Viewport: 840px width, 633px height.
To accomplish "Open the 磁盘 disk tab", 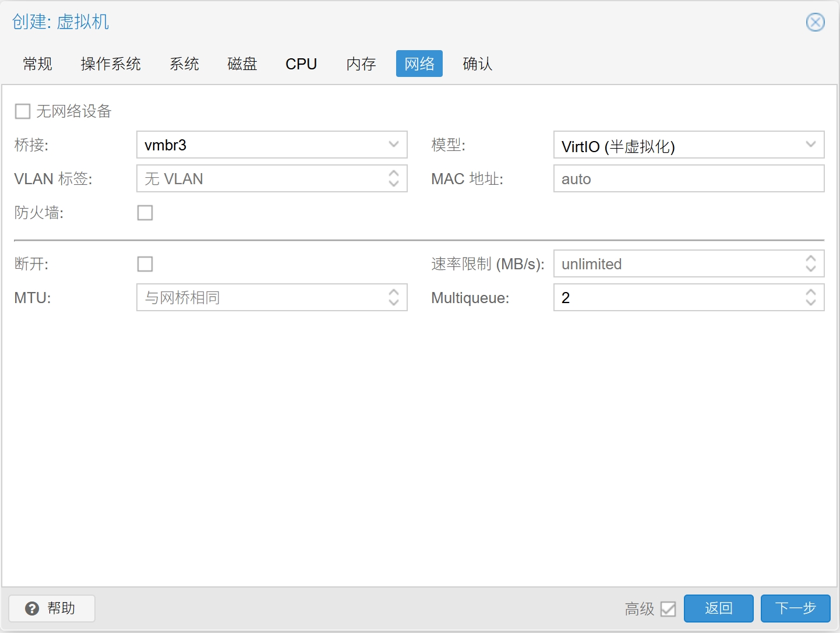I will [242, 64].
